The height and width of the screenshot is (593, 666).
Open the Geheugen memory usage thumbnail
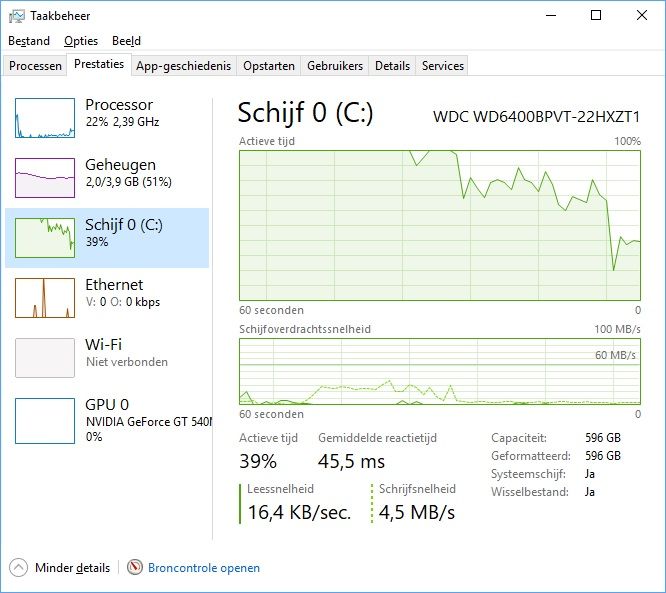(x=45, y=178)
